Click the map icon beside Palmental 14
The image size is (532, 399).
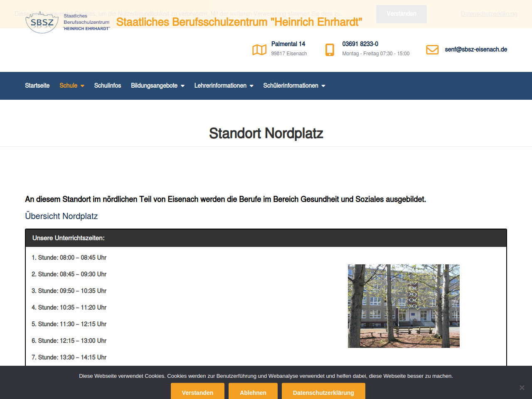259,50
